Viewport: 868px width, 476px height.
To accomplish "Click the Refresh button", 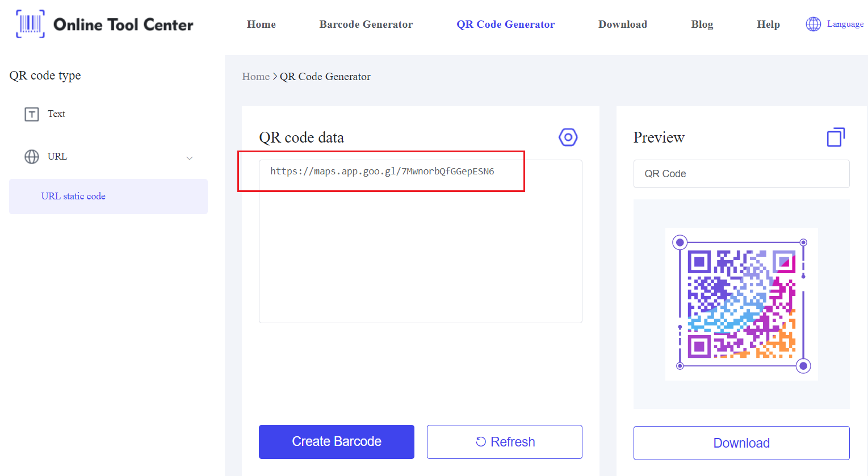I will click(505, 442).
